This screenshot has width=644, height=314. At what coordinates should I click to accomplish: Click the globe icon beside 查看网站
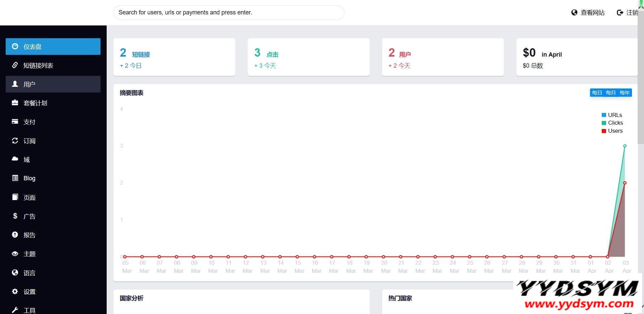(x=574, y=12)
